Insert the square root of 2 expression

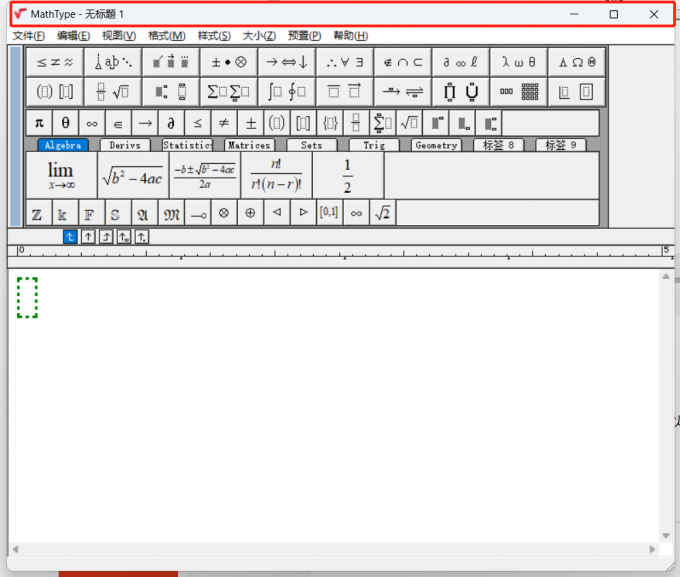click(x=382, y=213)
